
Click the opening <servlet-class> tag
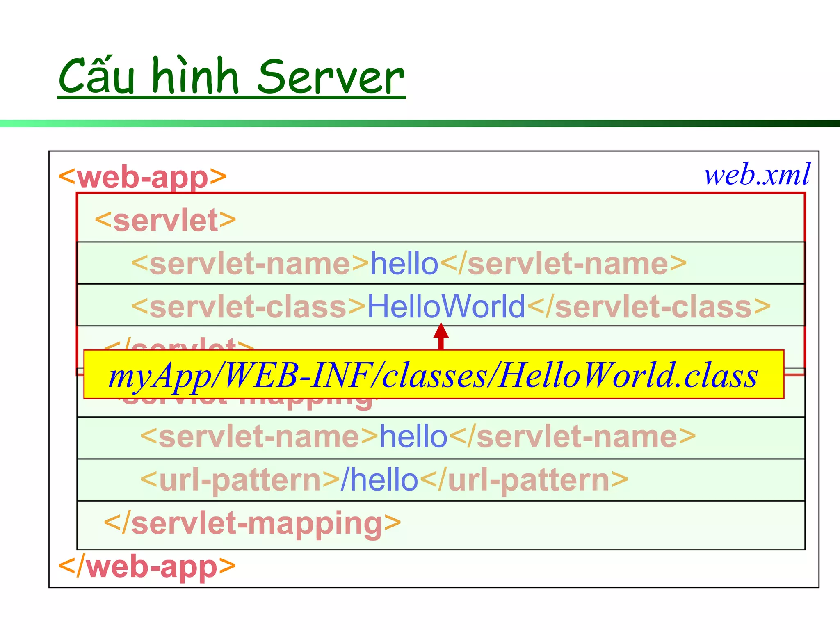pyautogui.click(x=249, y=306)
